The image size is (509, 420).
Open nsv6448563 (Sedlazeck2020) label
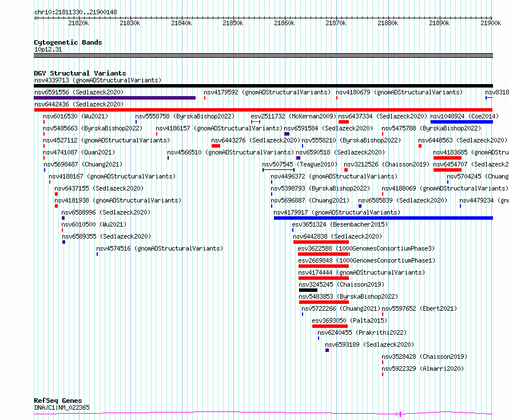click(x=463, y=140)
